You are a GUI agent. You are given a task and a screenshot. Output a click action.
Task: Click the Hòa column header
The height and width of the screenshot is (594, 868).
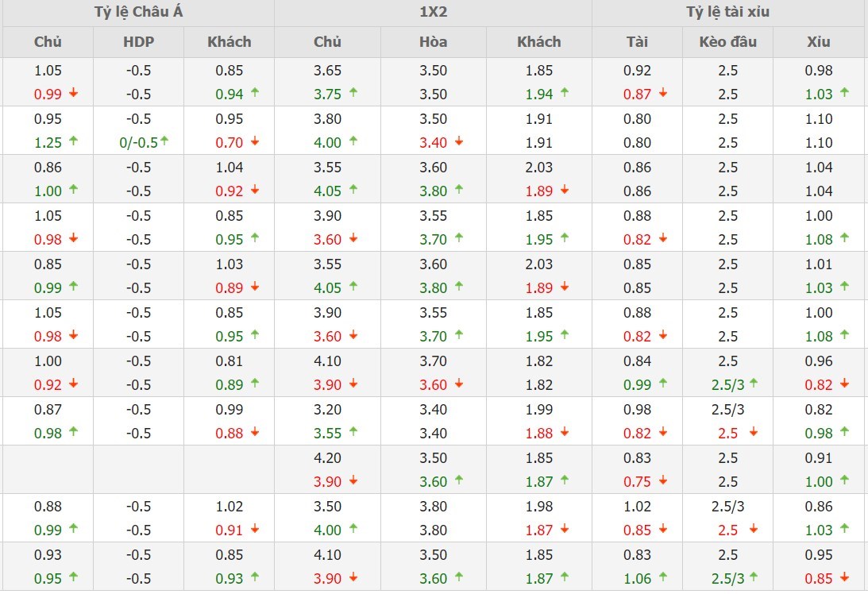[x=433, y=42]
